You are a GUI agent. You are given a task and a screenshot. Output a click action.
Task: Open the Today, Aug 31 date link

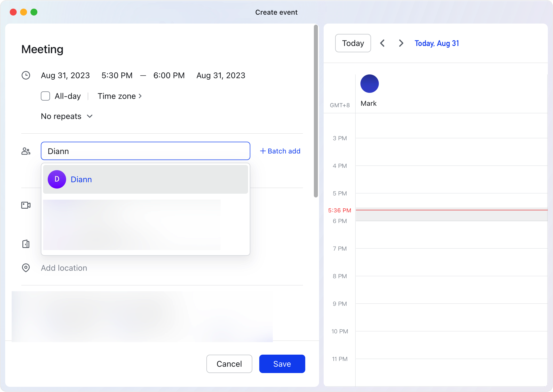point(436,43)
